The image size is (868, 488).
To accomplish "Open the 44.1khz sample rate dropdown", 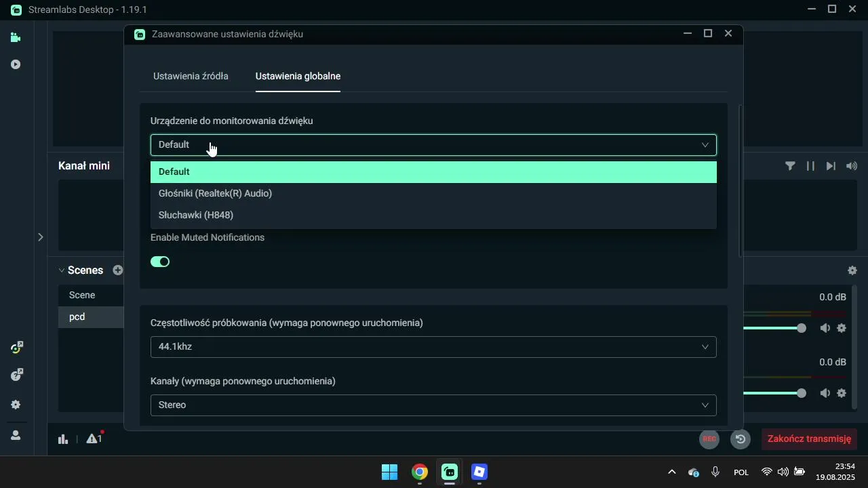I will pos(433,347).
